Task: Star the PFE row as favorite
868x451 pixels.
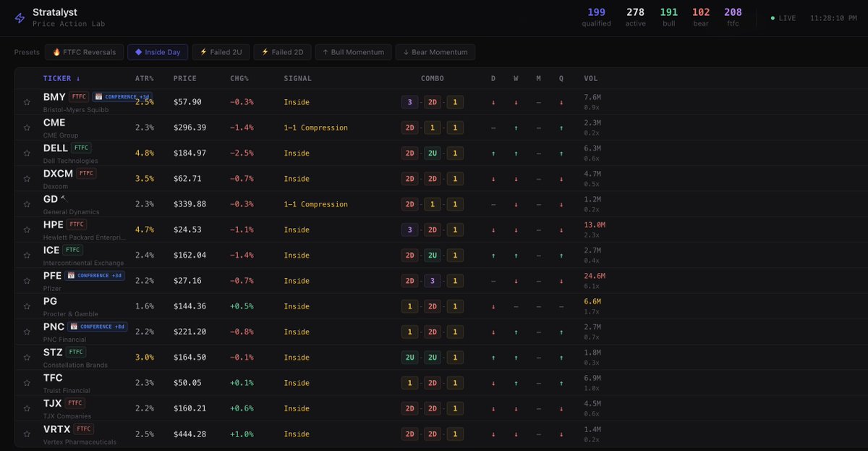Action: (x=27, y=281)
